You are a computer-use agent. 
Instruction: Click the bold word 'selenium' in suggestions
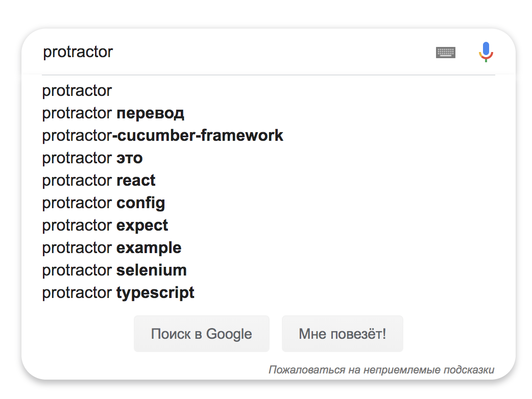(152, 270)
